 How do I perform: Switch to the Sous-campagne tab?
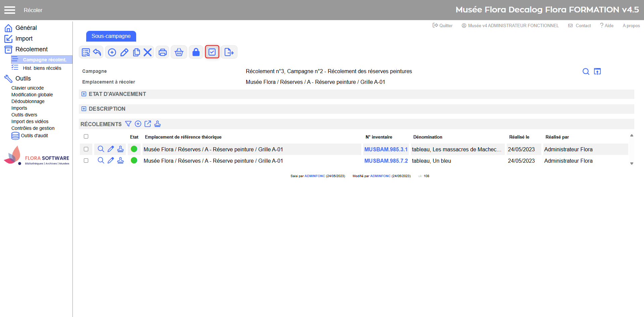(x=111, y=36)
